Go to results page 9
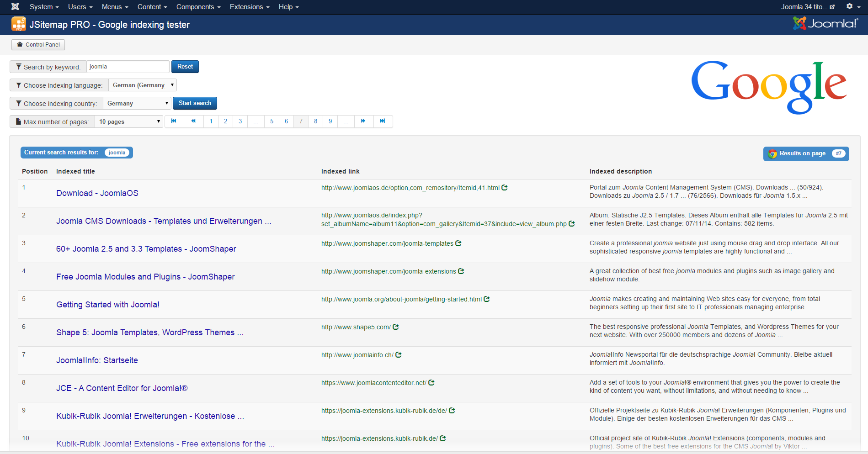 pos(330,121)
